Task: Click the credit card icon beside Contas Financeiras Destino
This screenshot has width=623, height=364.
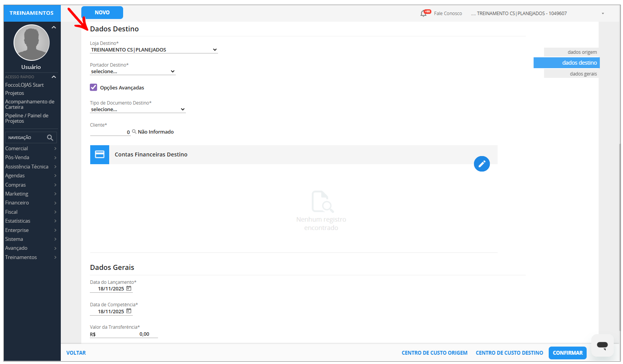Action: pyautogui.click(x=100, y=155)
